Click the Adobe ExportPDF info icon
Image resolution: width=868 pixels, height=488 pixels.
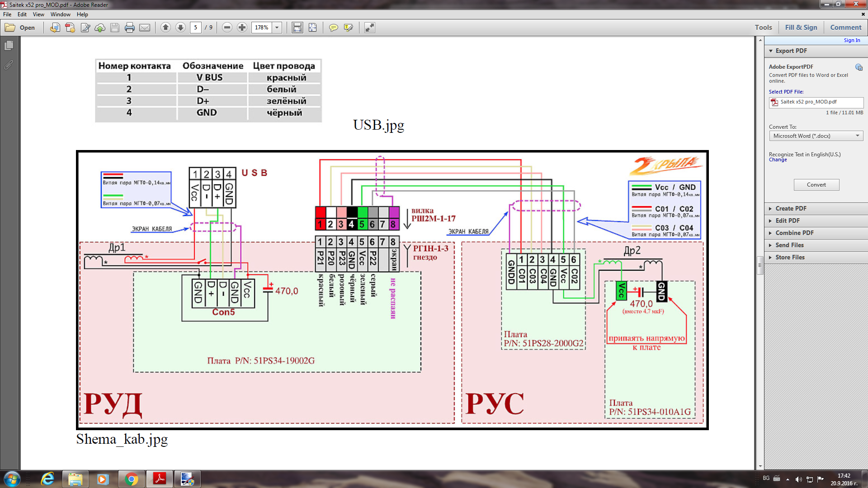click(x=859, y=67)
